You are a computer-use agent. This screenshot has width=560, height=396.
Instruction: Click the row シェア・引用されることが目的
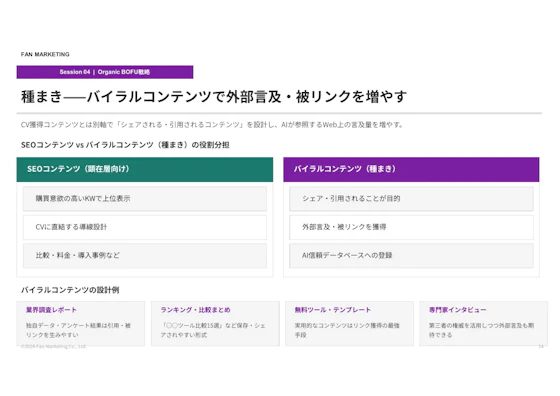[x=411, y=199]
